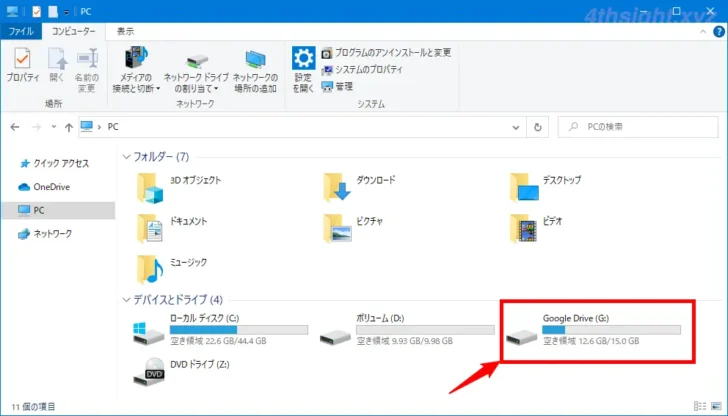Select Quick Access (クイック アクセス) in the sidebar
Image resolution: width=728 pixels, height=416 pixels.
(54, 163)
